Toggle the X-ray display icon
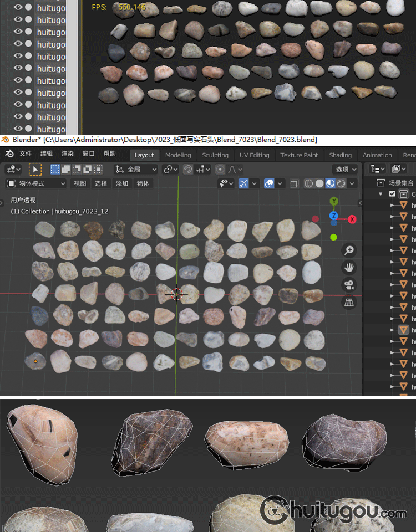416x532 pixels. 295,184
